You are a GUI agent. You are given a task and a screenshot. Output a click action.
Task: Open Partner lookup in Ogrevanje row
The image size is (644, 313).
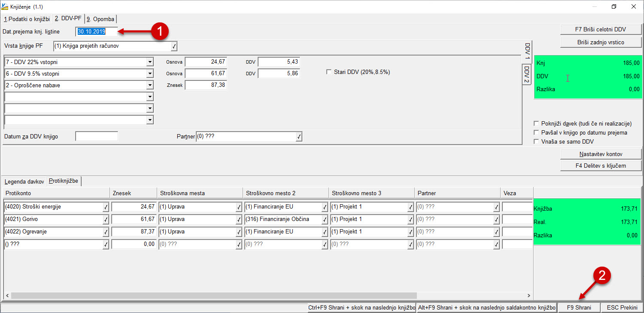pyautogui.click(x=496, y=232)
